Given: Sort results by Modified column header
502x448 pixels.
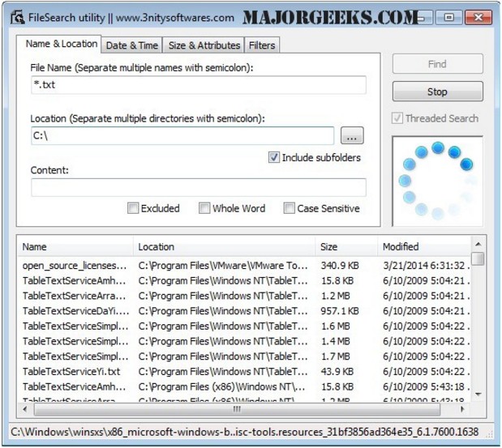Looking at the screenshot, I should click(424, 246).
